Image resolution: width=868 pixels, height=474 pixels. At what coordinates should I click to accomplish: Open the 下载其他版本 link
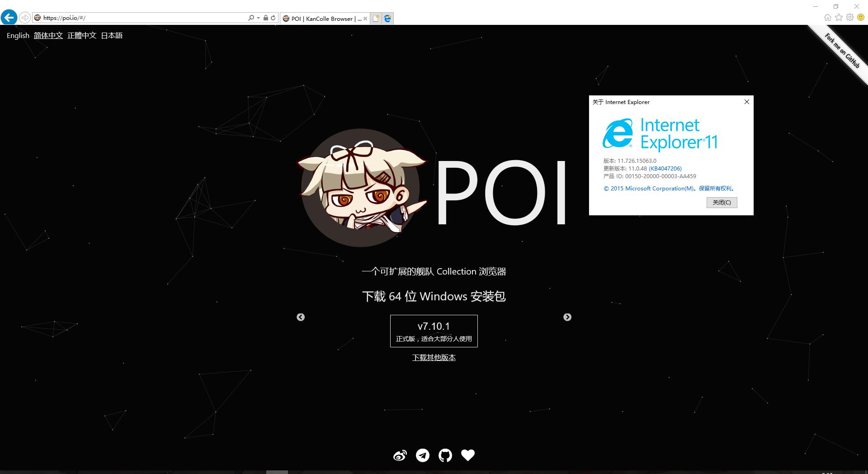coord(434,357)
